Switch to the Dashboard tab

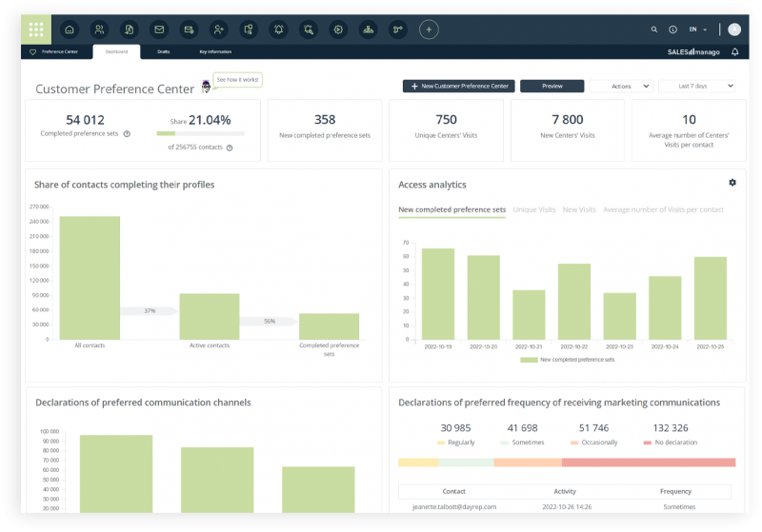pyautogui.click(x=116, y=51)
